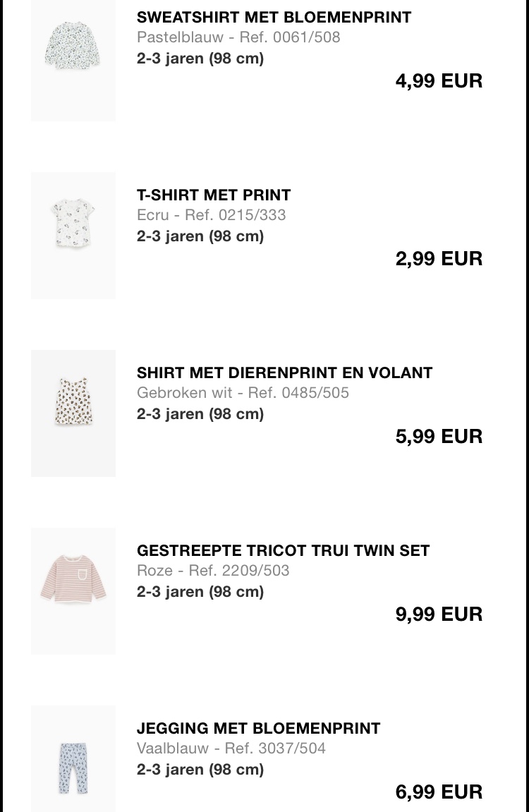Select T-SHIRT MET PRINT product name
The height and width of the screenshot is (812, 529).
pos(214,195)
